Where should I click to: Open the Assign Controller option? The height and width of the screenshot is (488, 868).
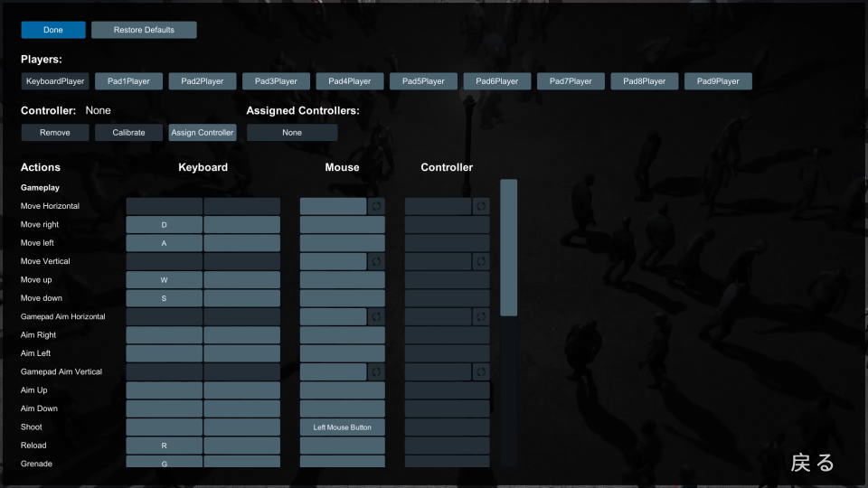pyautogui.click(x=202, y=133)
